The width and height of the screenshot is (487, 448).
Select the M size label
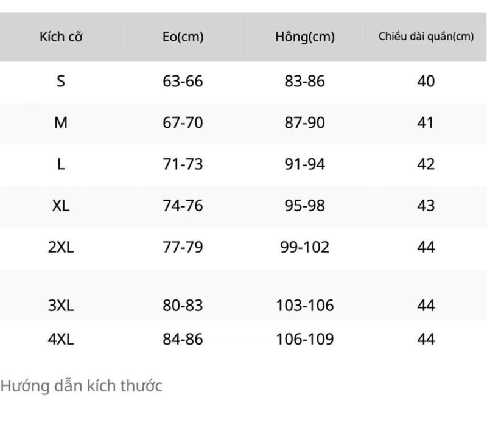pyautogui.click(x=61, y=122)
